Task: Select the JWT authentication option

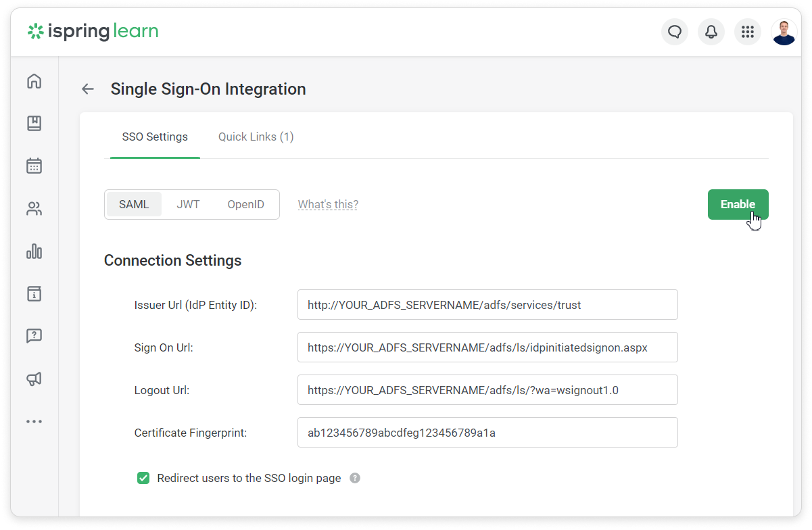Action: (x=188, y=204)
